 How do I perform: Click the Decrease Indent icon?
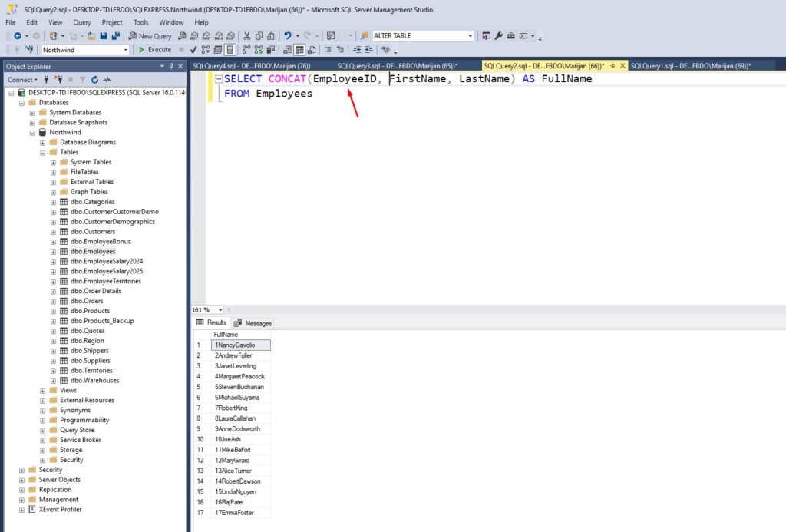click(357, 50)
